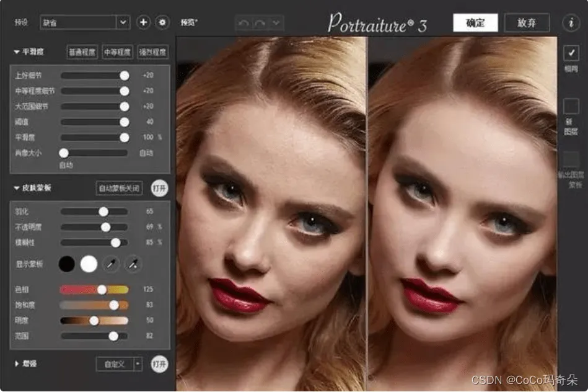Expand the 增强 section triangle
Viewport: 588px width, 392px height.
17,363
